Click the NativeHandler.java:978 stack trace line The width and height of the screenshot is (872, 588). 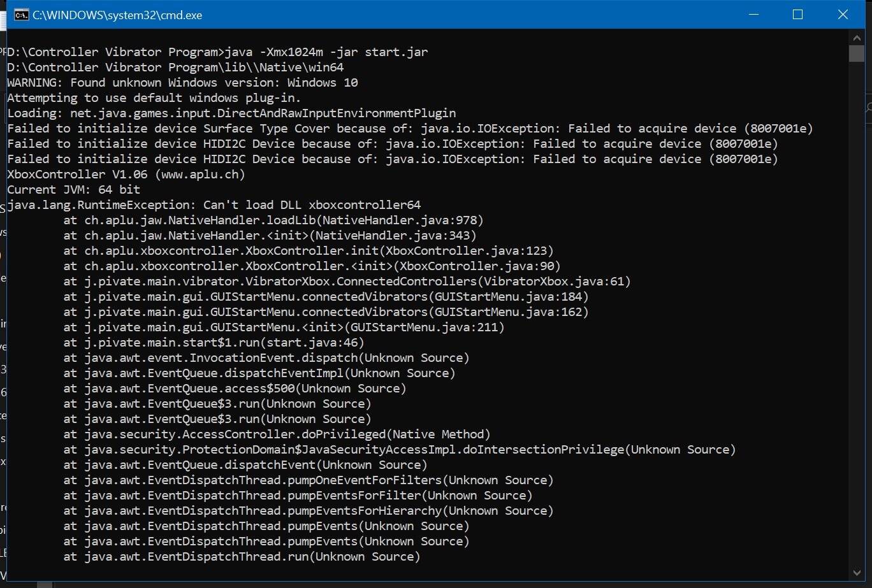(x=273, y=220)
